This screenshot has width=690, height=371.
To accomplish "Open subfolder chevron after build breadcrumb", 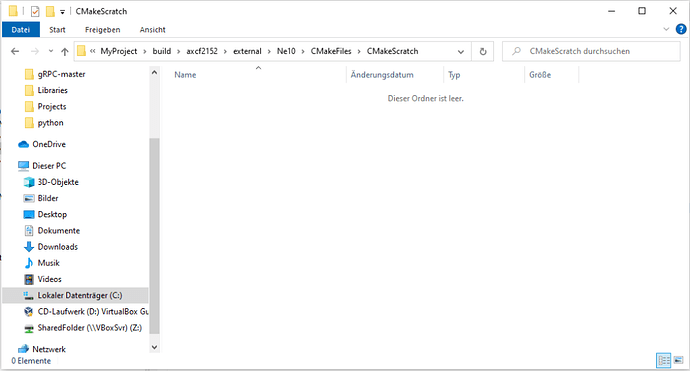I will [179, 51].
